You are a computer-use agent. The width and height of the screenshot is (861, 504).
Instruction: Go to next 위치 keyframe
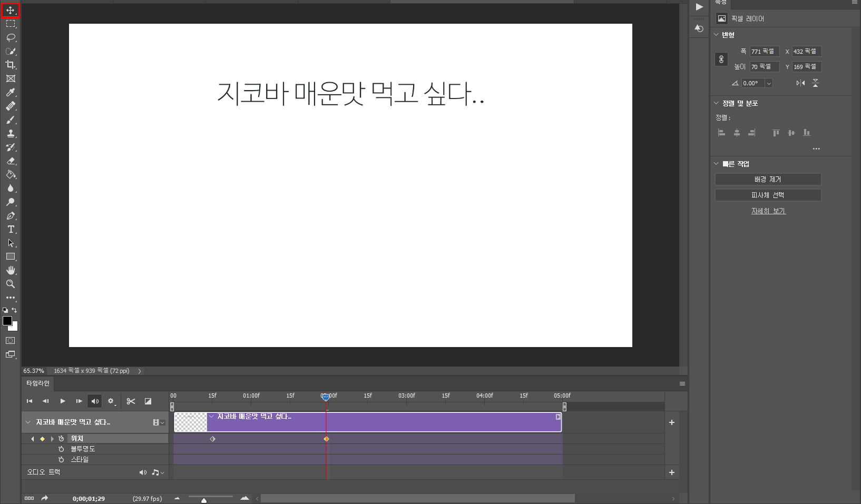click(x=52, y=439)
